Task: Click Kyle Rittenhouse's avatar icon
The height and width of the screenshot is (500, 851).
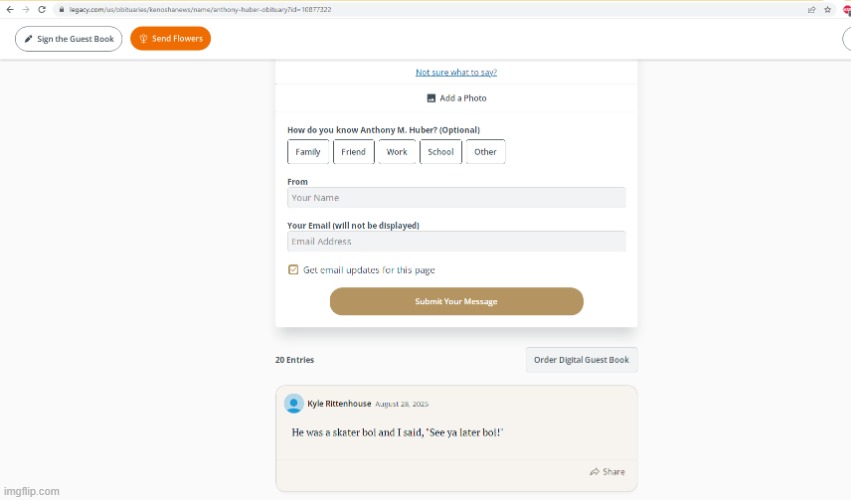Action: click(294, 403)
